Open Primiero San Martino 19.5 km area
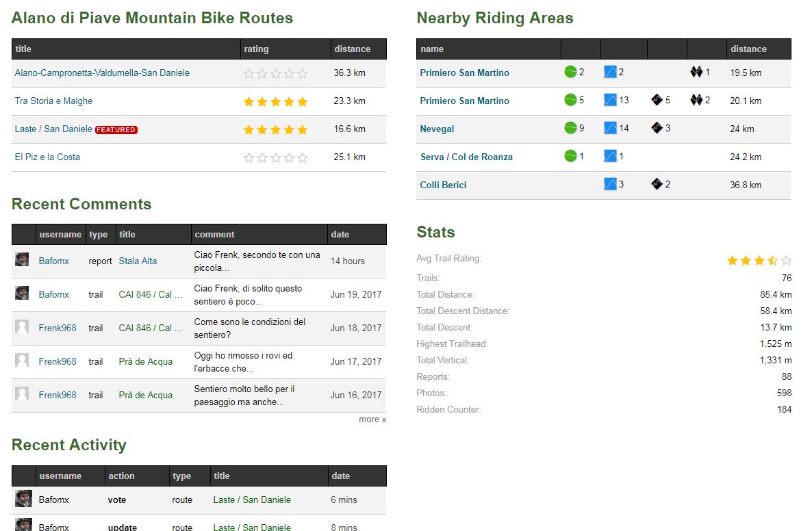Screen dimensions: 812x531 tap(464, 73)
